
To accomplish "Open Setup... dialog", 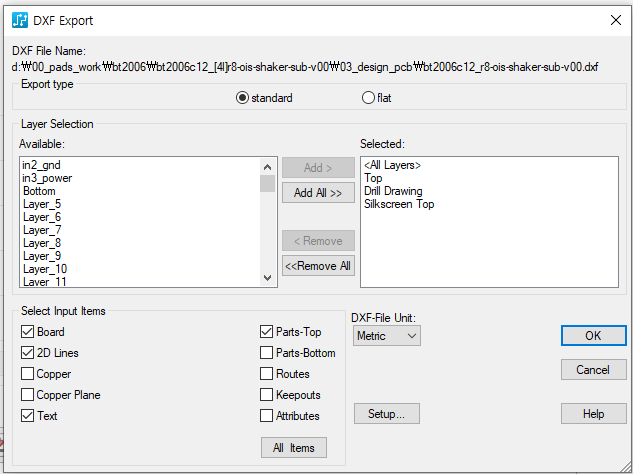I will coord(386,414).
